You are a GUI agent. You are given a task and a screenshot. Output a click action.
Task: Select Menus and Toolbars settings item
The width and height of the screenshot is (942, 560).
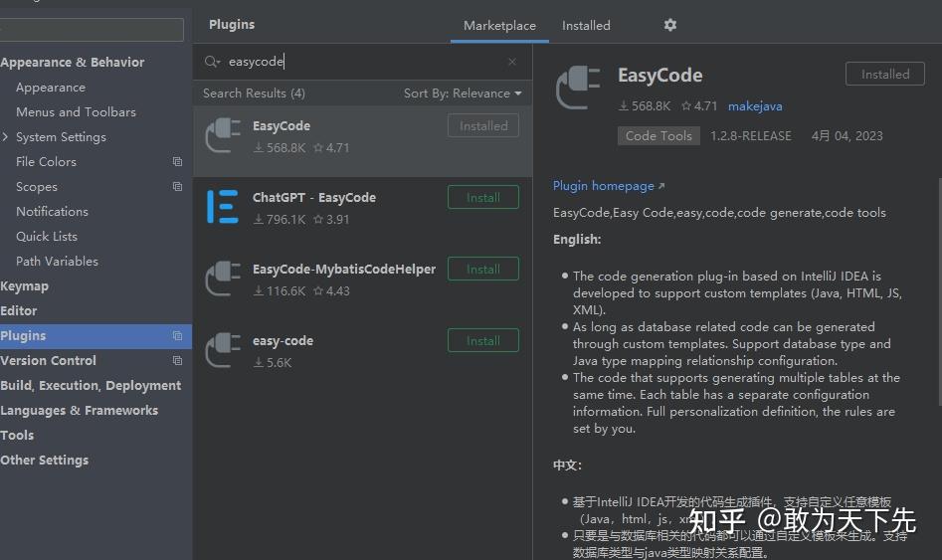click(76, 111)
